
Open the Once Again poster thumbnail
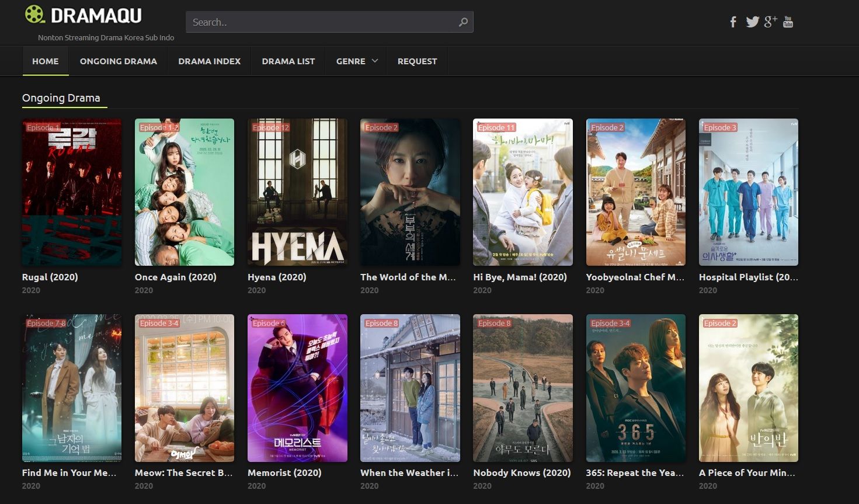[185, 192]
